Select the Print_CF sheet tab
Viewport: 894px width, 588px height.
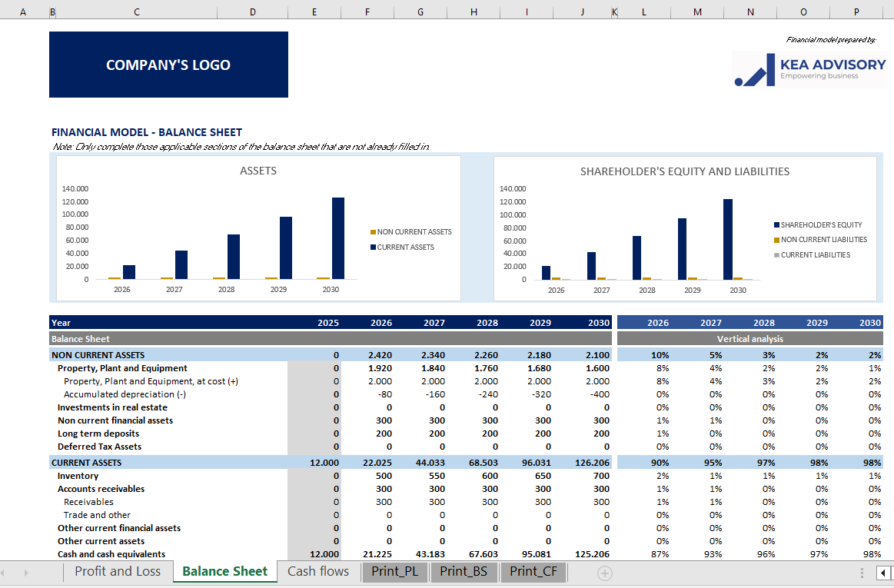pyautogui.click(x=533, y=571)
